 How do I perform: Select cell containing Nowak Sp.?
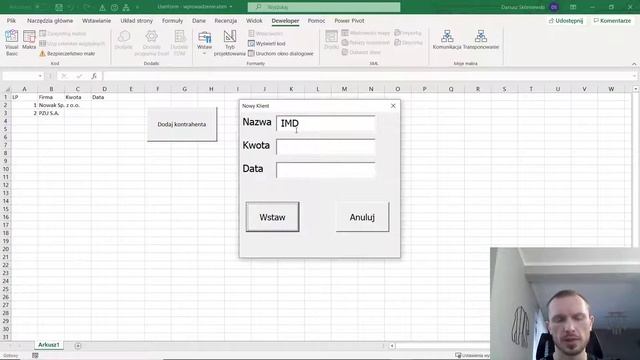(51, 105)
